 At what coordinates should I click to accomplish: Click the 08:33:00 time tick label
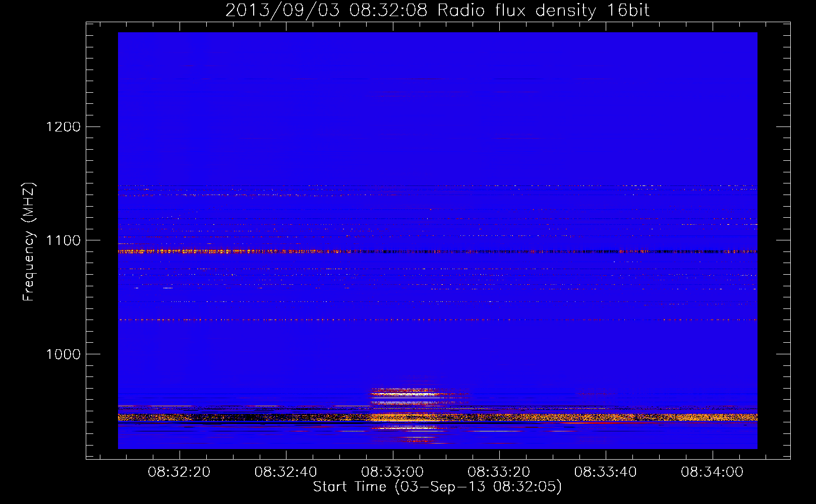392,472
